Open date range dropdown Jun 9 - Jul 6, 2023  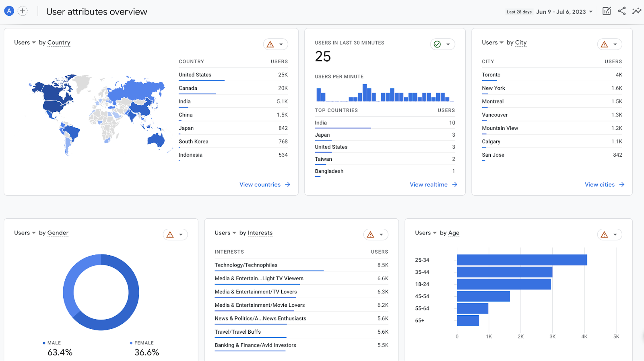pyautogui.click(x=564, y=12)
